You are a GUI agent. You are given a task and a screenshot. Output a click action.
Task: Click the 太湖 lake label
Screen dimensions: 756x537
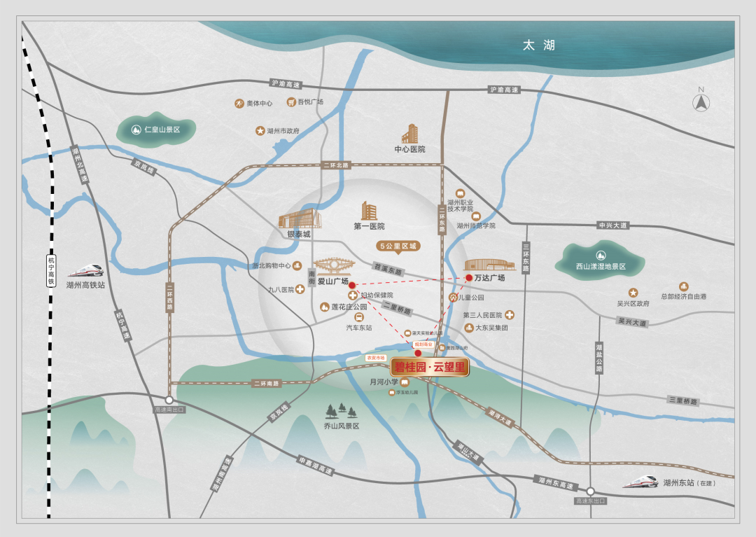pyautogui.click(x=539, y=46)
